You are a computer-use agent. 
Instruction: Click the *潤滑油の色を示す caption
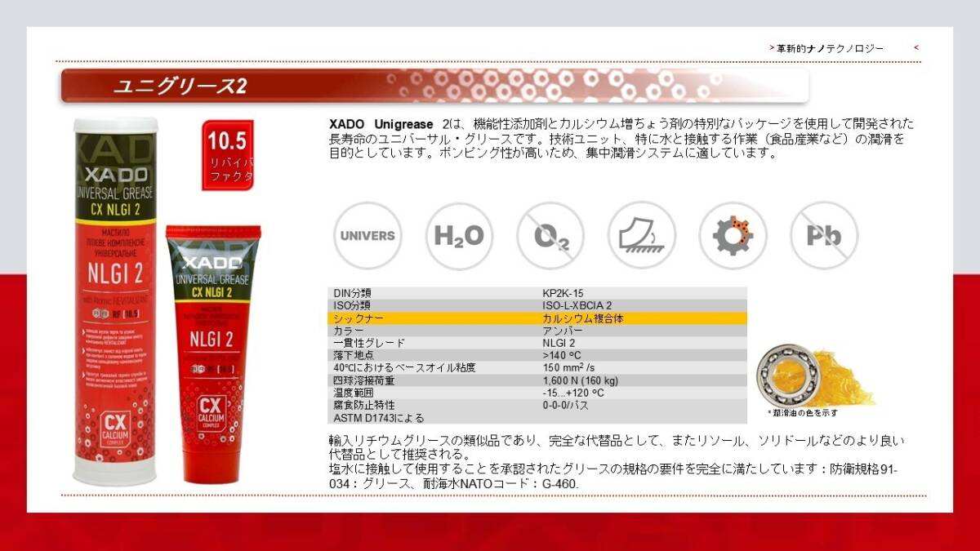pyautogui.click(x=803, y=413)
